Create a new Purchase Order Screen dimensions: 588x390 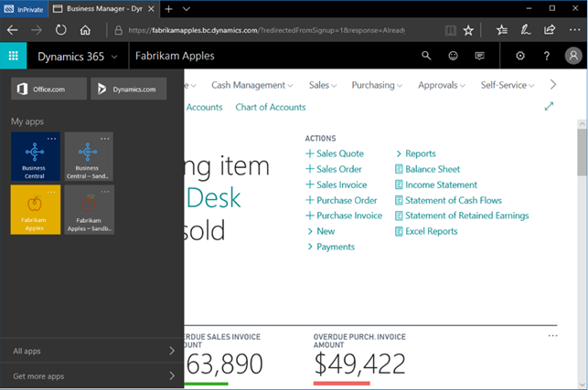(341, 200)
